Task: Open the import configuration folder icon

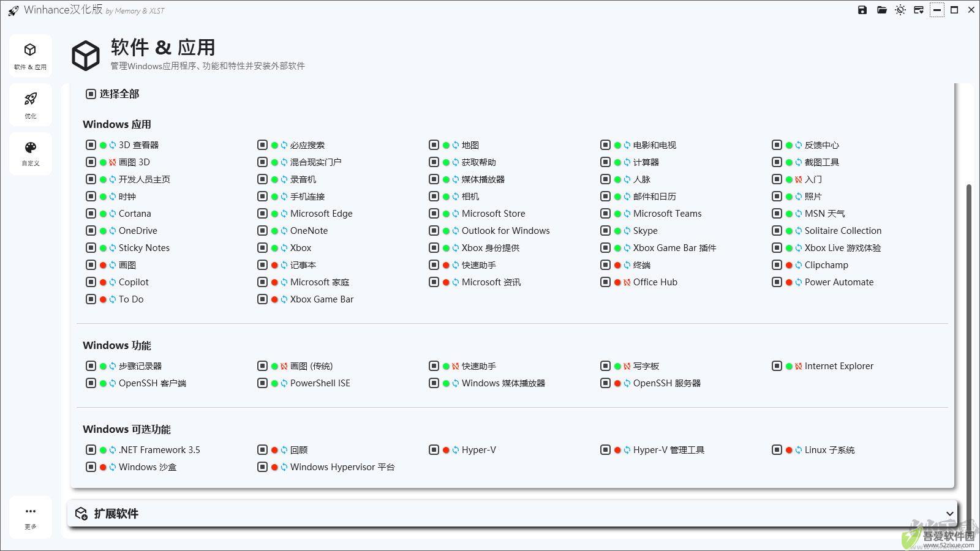Action: pos(882,10)
